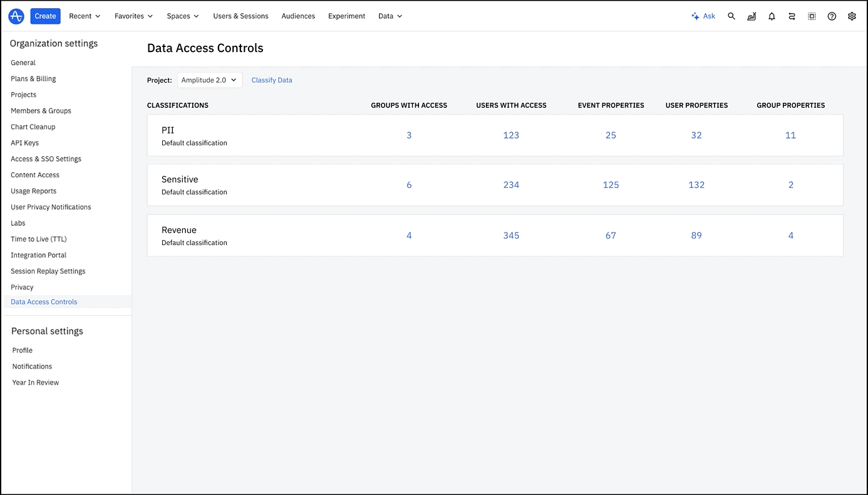Click the PII classification name
Screen dimensions: 868x495
point(168,130)
